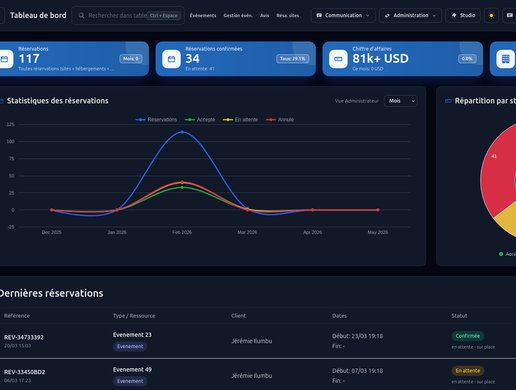Click the Client column header
This screenshot has width=516, height=390.
point(238,315)
